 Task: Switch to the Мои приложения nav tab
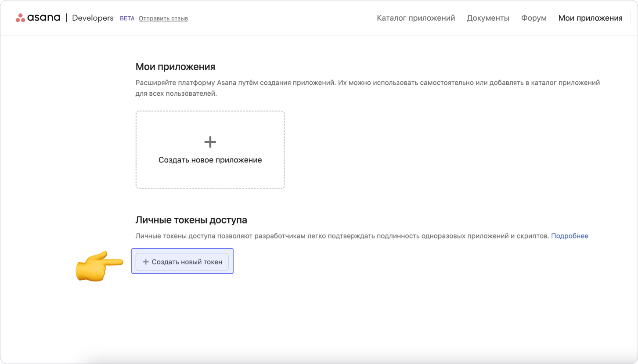coord(590,18)
